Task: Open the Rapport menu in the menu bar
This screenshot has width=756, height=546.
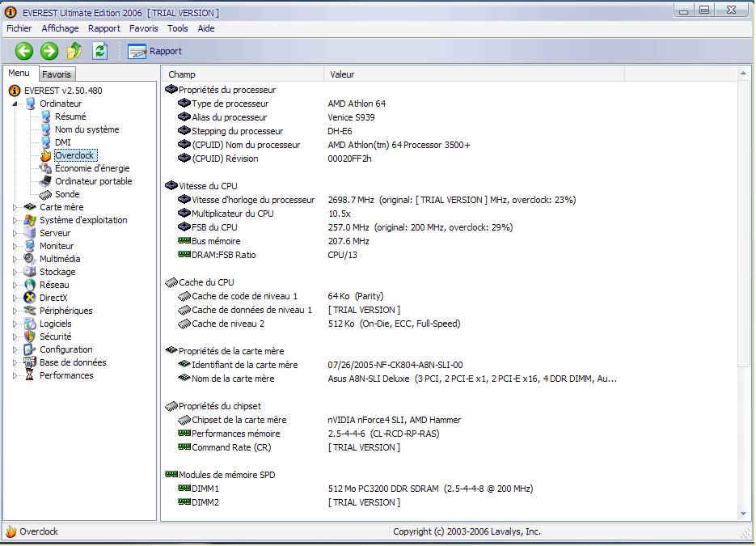Action: 104,28
